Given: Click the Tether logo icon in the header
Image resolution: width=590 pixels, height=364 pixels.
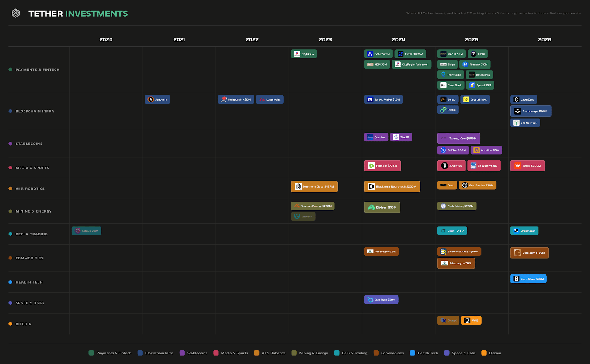Looking at the screenshot, I should (15, 13).
